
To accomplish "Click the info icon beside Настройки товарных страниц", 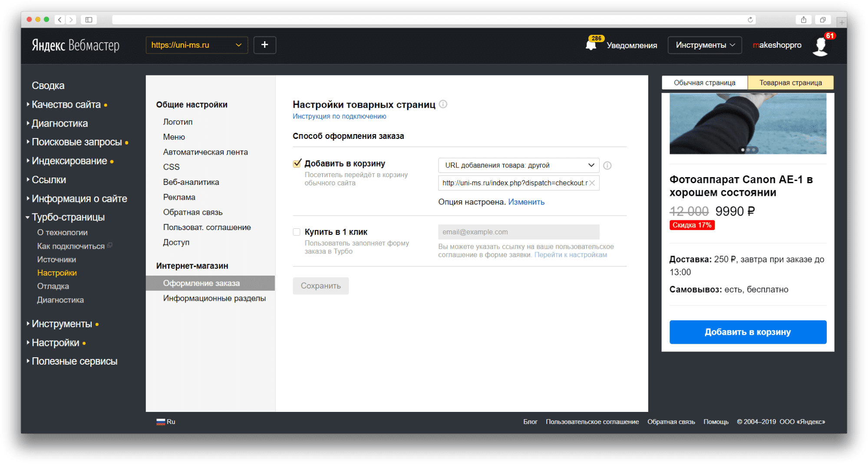I will click(443, 104).
